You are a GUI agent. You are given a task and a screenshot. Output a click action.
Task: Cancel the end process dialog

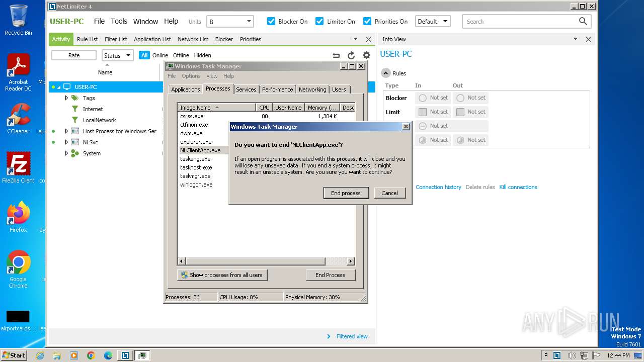pos(389,193)
